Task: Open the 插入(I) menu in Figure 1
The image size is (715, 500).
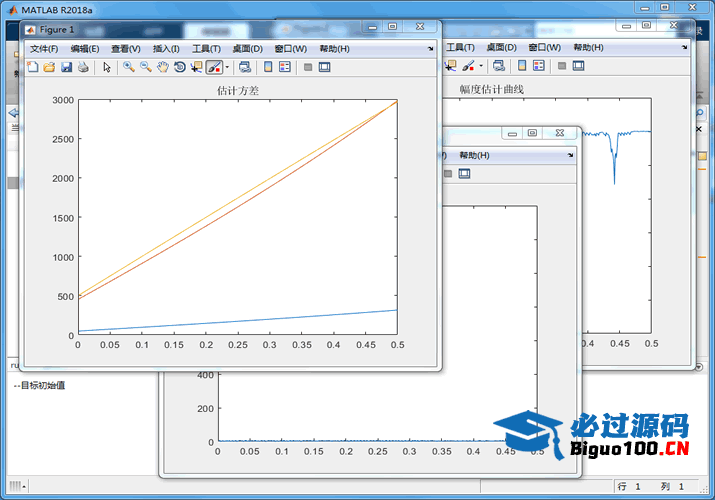Action: coord(166,48)
